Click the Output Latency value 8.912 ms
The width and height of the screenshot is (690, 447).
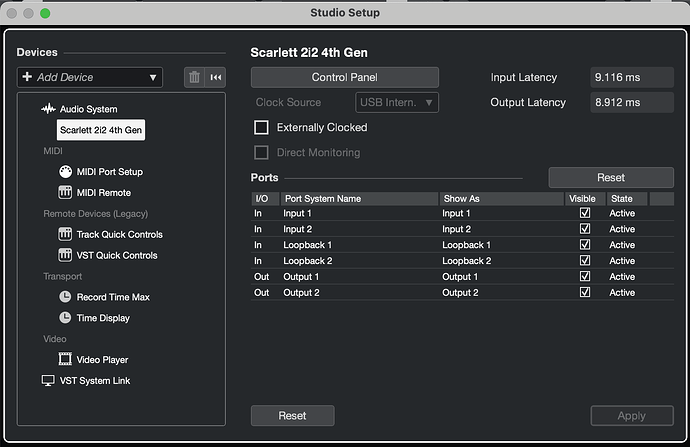(x=632, y=103)
